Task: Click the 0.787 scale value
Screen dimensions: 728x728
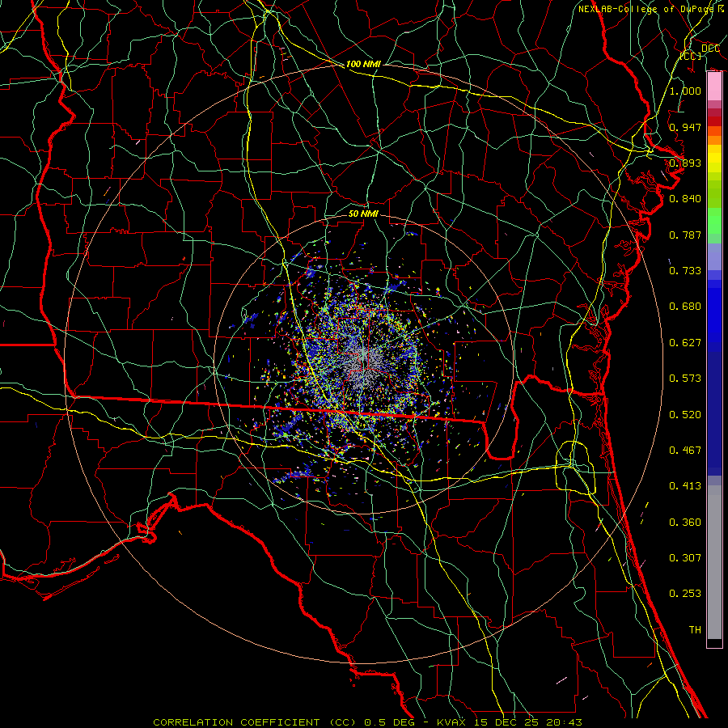Action: [x=685, y=235]
